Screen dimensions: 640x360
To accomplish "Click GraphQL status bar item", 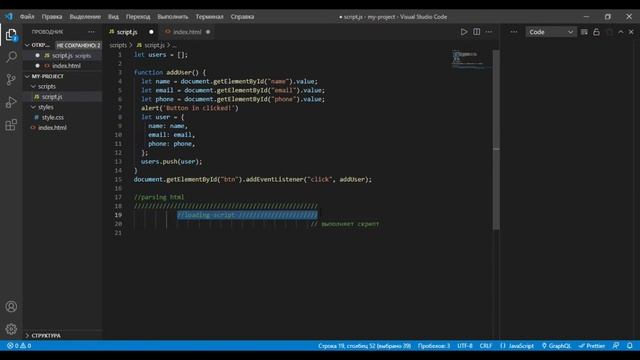I will (556, 346).
